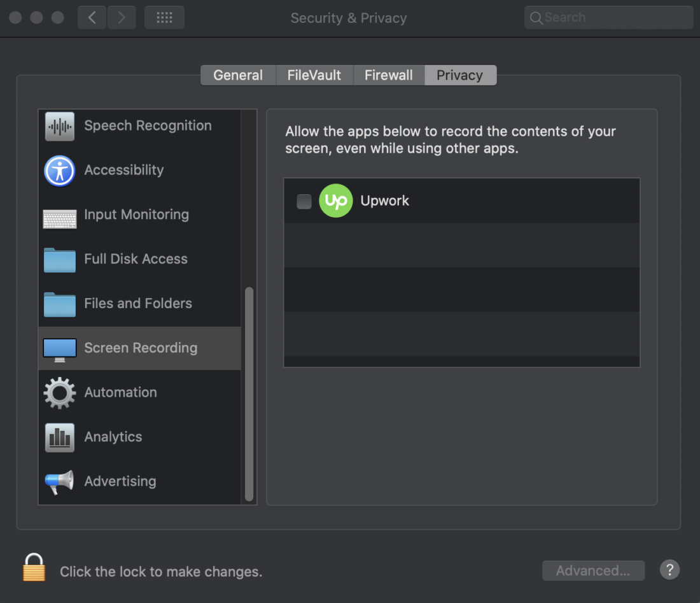Select the Full Disk Access folder icon

coord(59,260)
